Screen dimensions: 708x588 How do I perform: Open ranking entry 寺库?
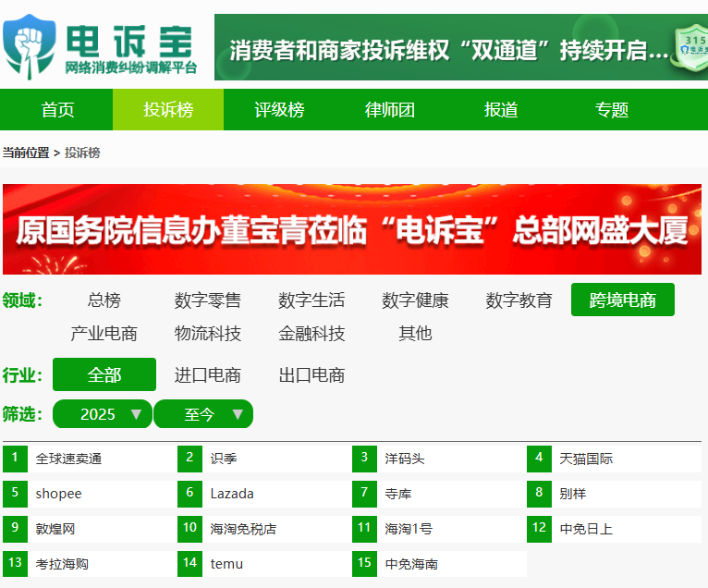398,494
